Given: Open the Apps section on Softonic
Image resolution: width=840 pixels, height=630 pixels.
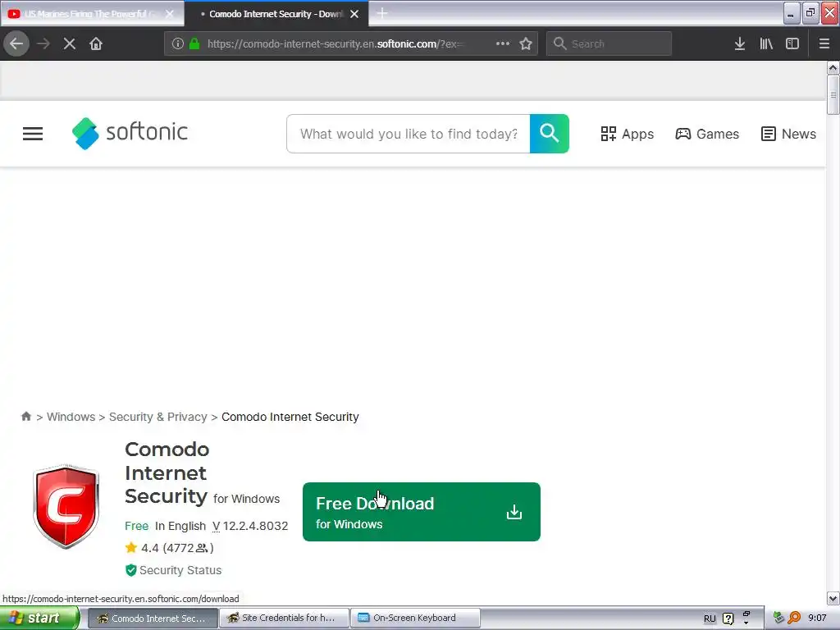Looking at the screenshot, I should [628, 134].
